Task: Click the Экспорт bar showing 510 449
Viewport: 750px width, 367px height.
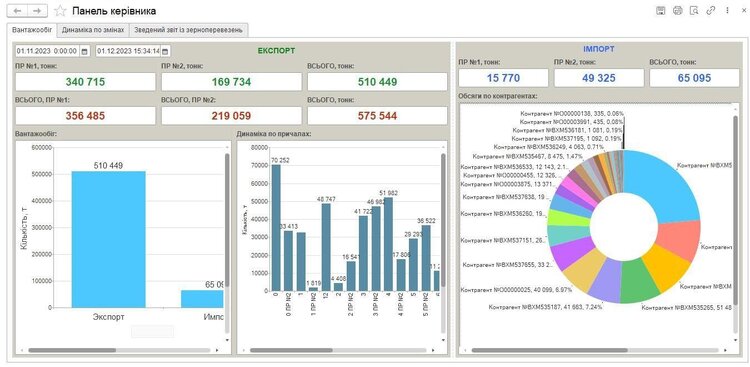Action: coord(109,239)
